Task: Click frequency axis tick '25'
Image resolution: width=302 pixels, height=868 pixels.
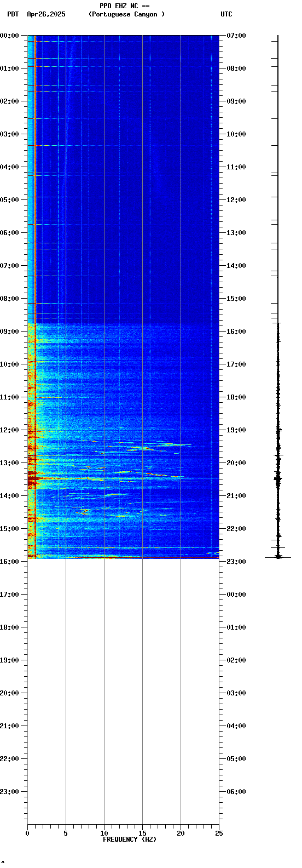Action: point(219,833)
